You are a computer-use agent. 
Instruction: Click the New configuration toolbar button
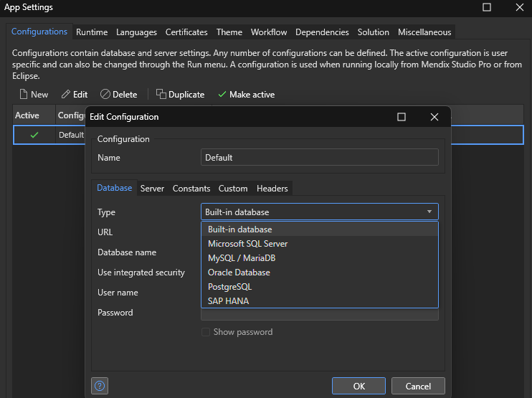[x=34, y=95]
